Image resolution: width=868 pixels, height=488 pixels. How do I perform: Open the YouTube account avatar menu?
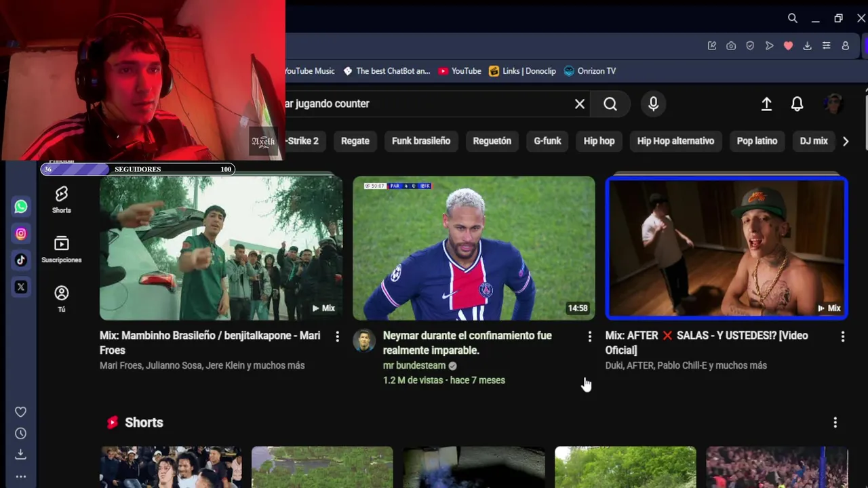[x=833, y=104]
